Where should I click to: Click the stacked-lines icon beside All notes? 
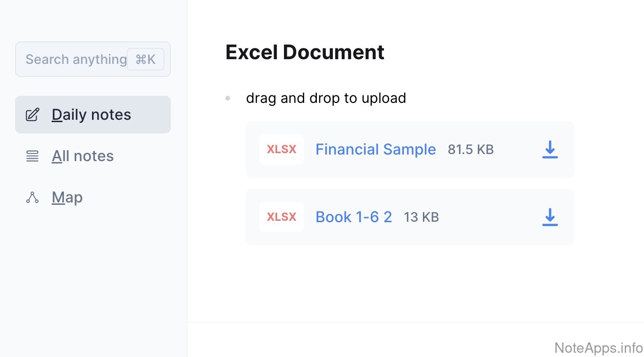click(32, 156)
